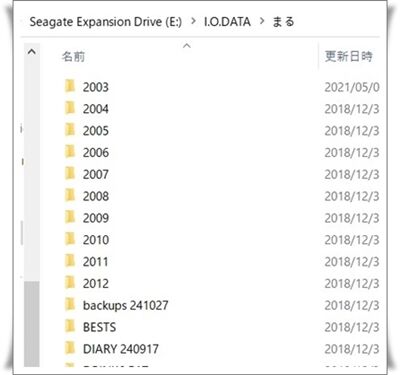Viewport: 400px width, 375px height.
Task: Click the scroll-up arrow of navigation pane
Action: pos(32,52)
